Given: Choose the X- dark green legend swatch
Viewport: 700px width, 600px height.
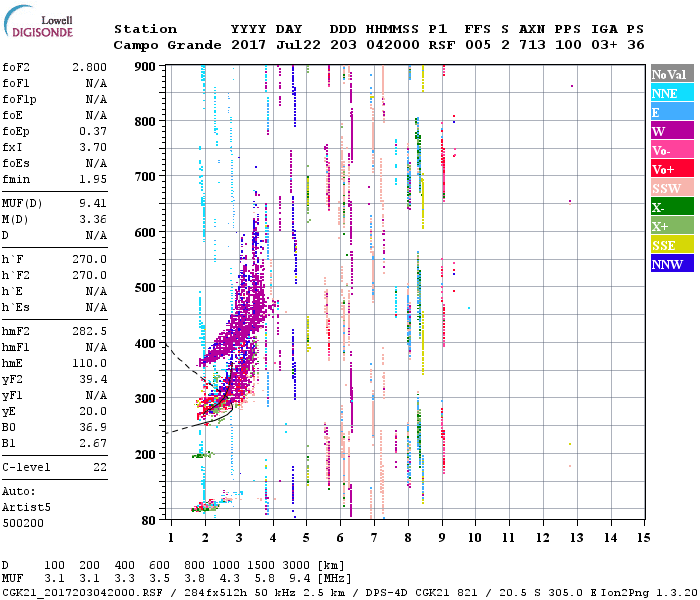Looking at the screenshot, I should point(671,207).
